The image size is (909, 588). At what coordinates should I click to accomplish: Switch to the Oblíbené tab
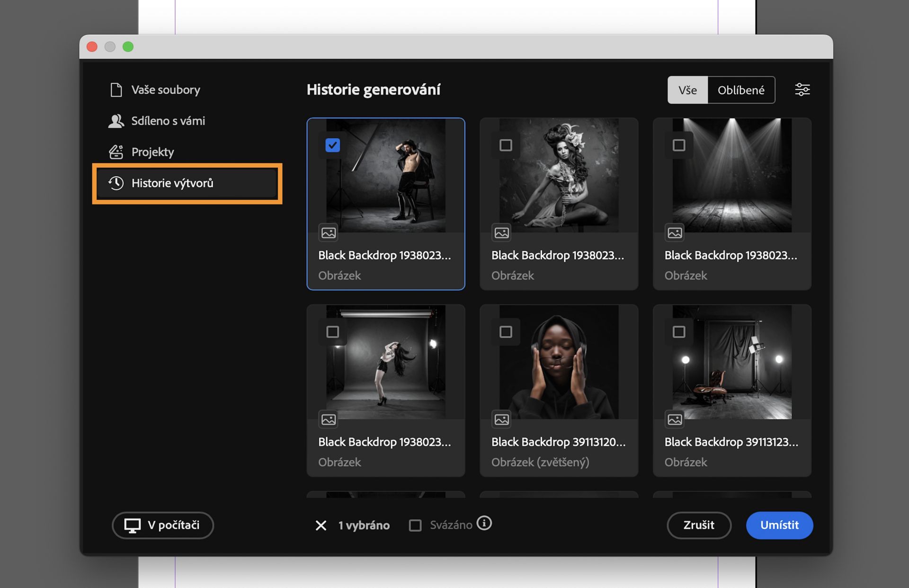[x=740, y=90]
